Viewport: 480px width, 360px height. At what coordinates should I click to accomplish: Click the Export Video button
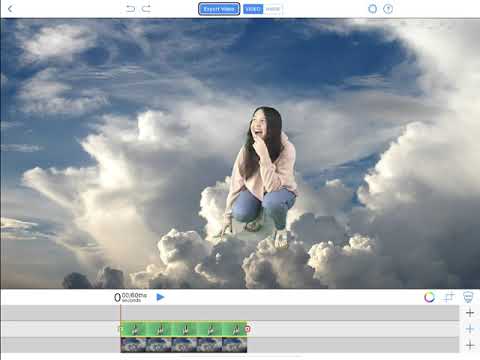pyautogui.click(x=219, y=9)
